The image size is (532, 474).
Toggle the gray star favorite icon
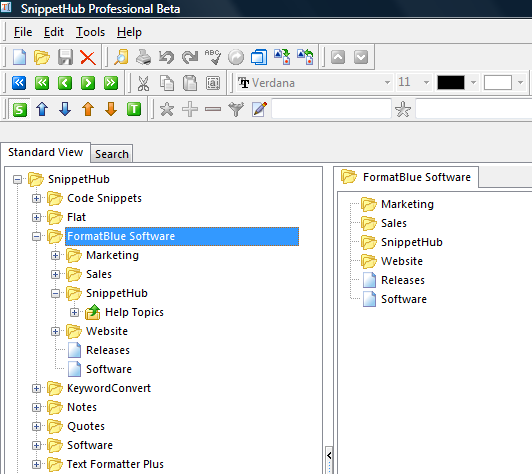(167, 109)
